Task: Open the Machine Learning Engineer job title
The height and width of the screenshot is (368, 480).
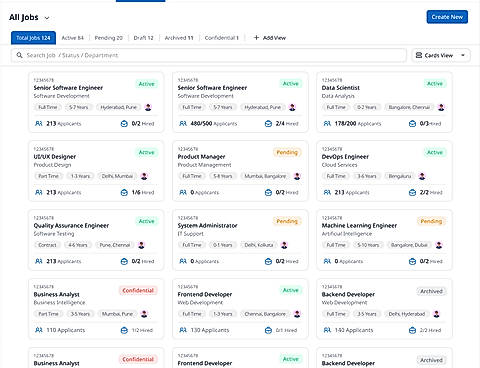Action: 359,226
